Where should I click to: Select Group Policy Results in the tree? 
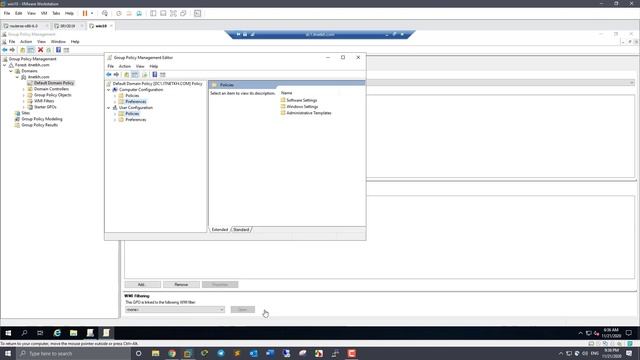point(39,125)
